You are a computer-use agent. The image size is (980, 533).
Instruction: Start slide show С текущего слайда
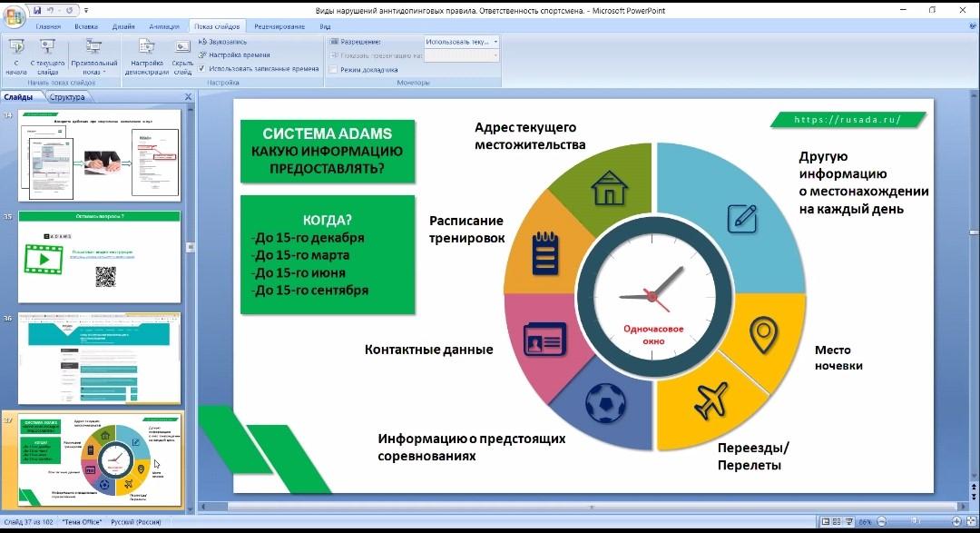point(47,57)
